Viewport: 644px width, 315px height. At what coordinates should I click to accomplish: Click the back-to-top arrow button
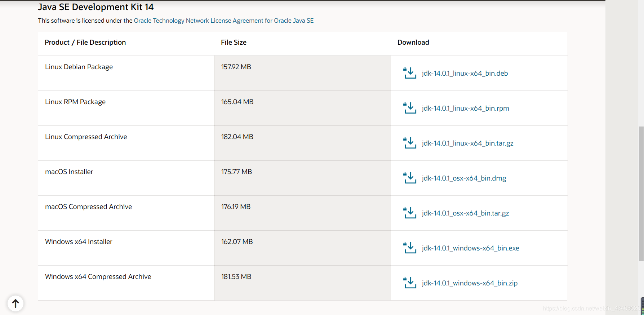(15, 303)
